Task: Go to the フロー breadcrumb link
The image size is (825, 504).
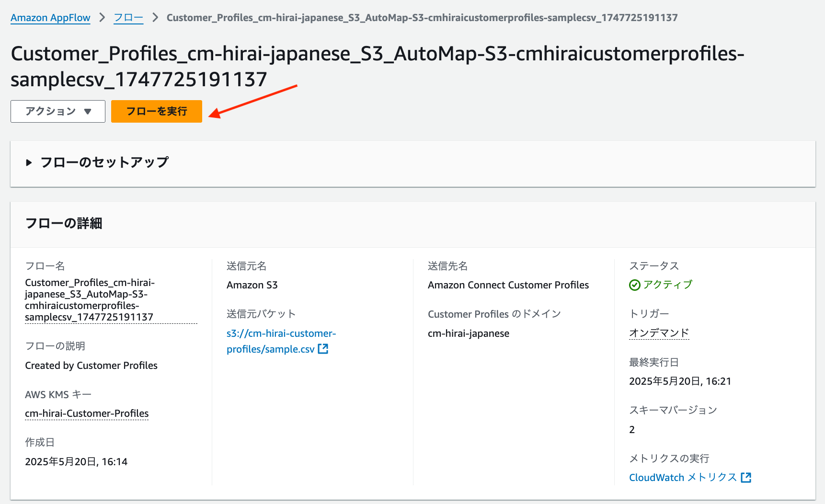Action: click(x=128, y=18)
